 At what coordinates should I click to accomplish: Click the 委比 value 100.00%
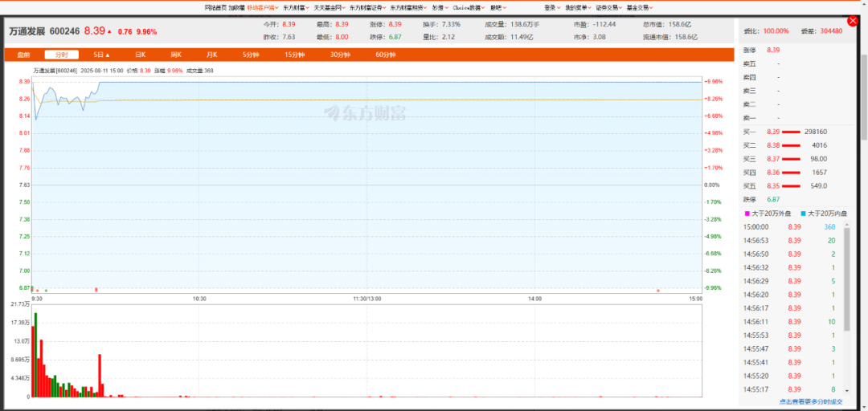[776, 31]
